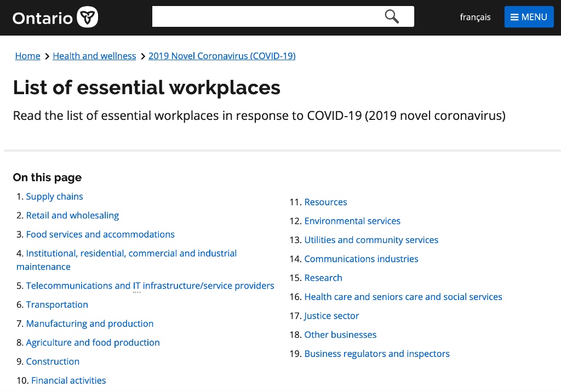
Task: Open 2019 Novel Coronavirus (COVID-19) breadcrumb
Action: (222, 56)
